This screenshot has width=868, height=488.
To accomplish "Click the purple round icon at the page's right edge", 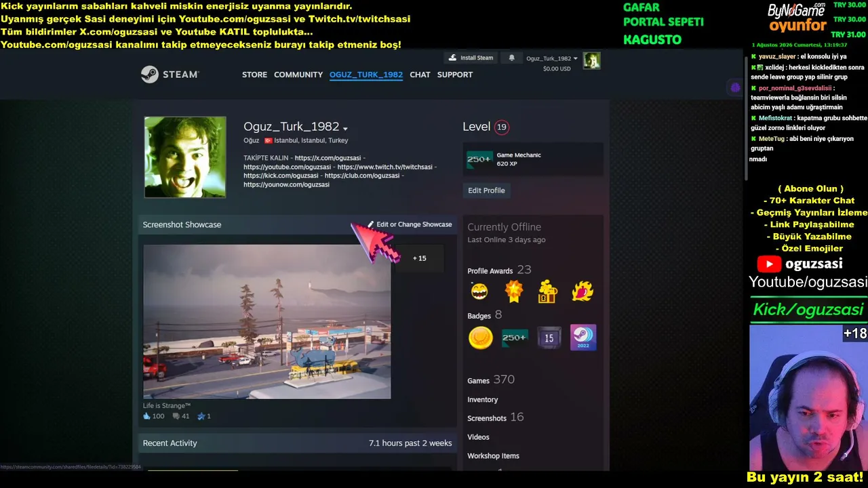I will click(x=735, y=87).
